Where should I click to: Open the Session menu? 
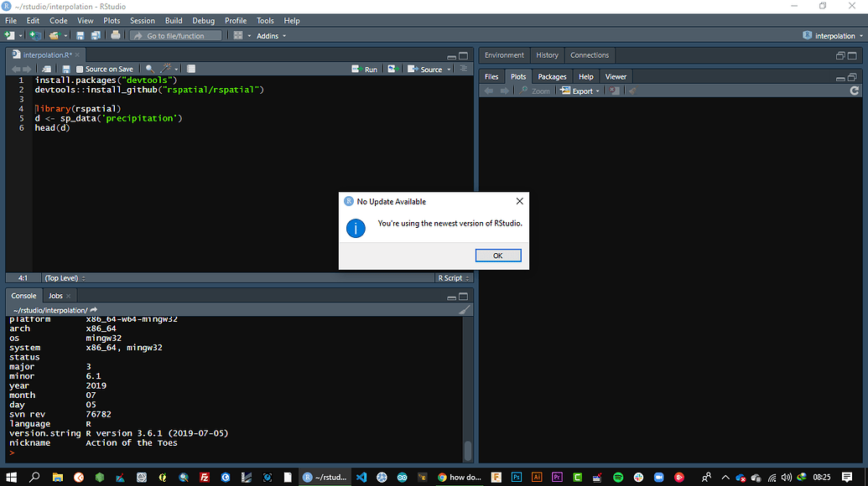(x=143, y=20)
